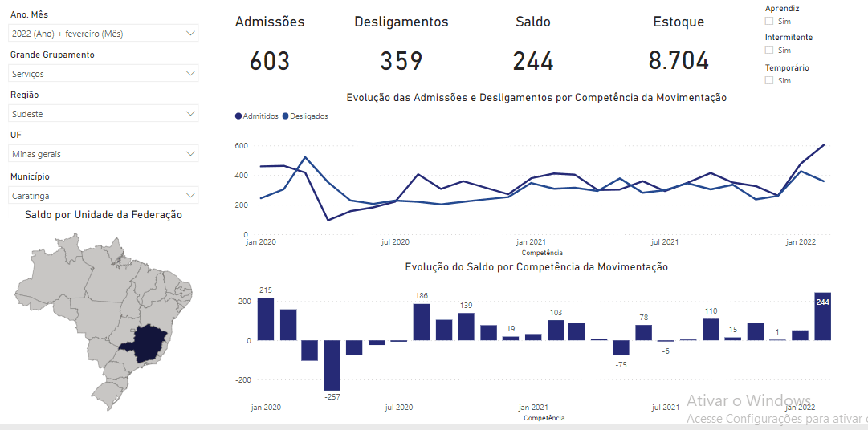Check the Sim box under Aprendiz

pyautogui.click(x=769, y=21)
